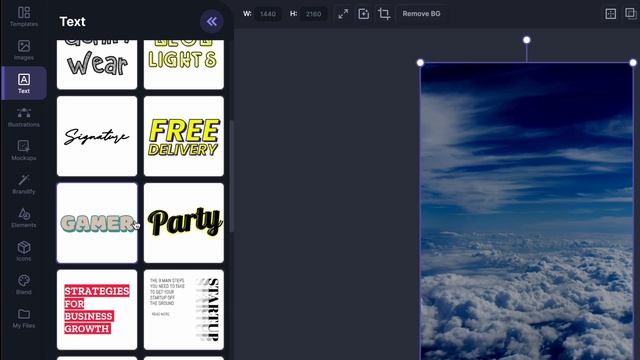
Task: Open the Brandify sidebar panel
Action: tap(24, 184)
